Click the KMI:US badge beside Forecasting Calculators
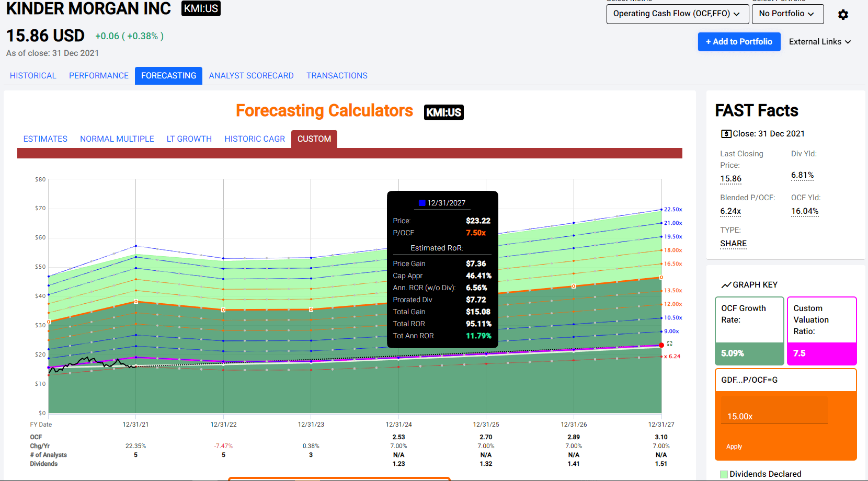The width and height of the screenshot is (868, 481). [x=444, y=112]
